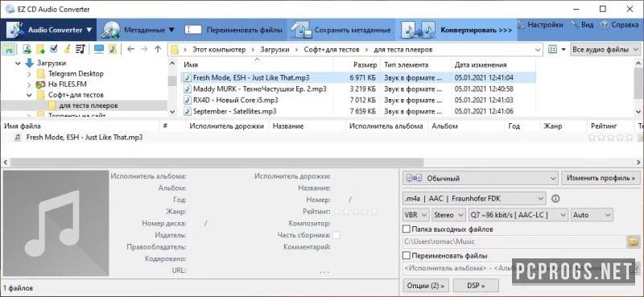Click the blue computer monitor icon
Viewport: 644px width, 297px height.
click(99, 49)
